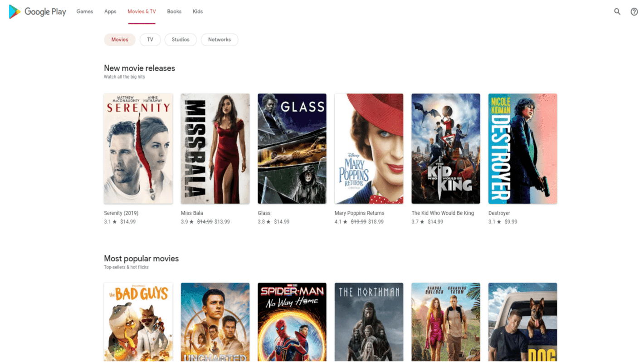Screen dimensions: 644x362
Task: Open The Kid Who Would Be King poster
Action: click(x=446, y=149)
